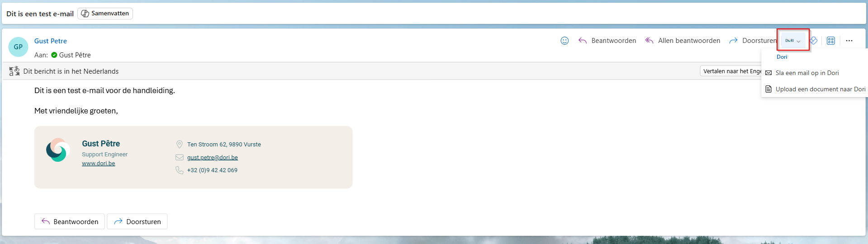Viewport: 868px width, 244px height.
Task: Choose Allen beantwoorden in the toolbar
Action: tap(683, 41)
